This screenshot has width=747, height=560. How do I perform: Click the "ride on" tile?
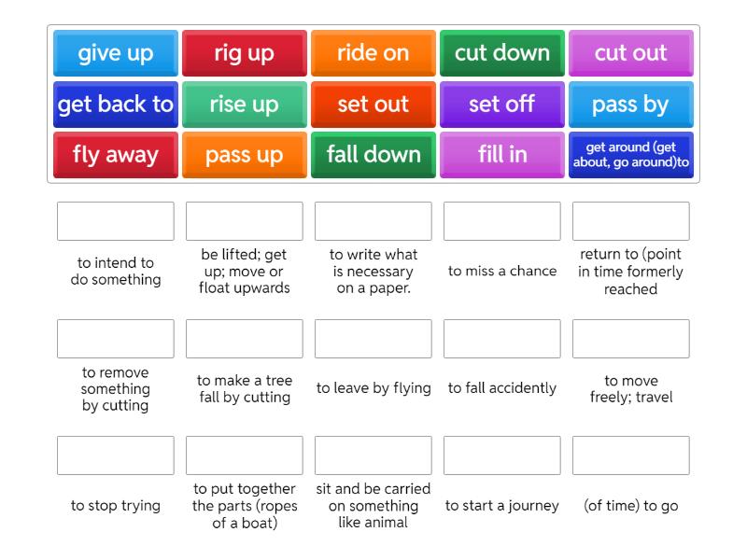tap(373, 53)
